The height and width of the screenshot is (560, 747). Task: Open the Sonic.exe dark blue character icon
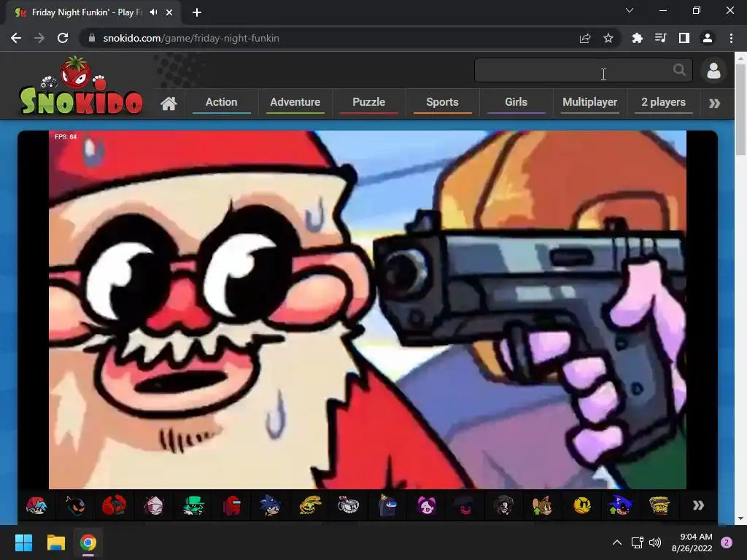click(620, 505)
